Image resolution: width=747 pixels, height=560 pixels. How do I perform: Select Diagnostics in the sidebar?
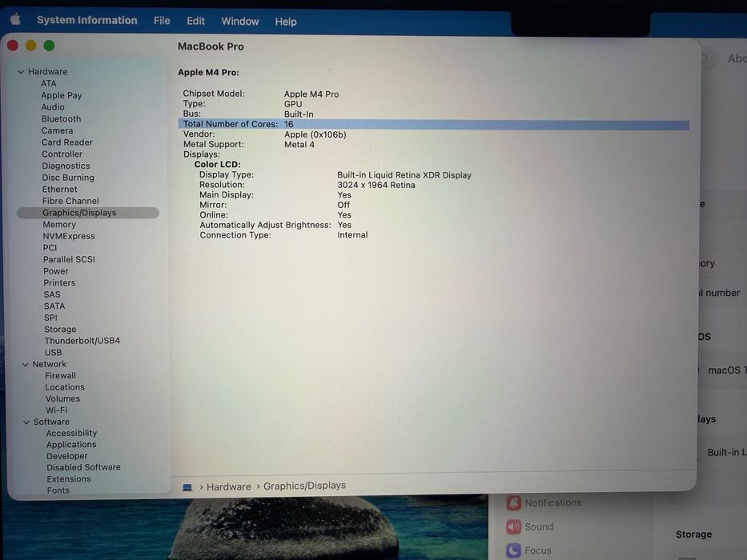(x=66, y=166)
